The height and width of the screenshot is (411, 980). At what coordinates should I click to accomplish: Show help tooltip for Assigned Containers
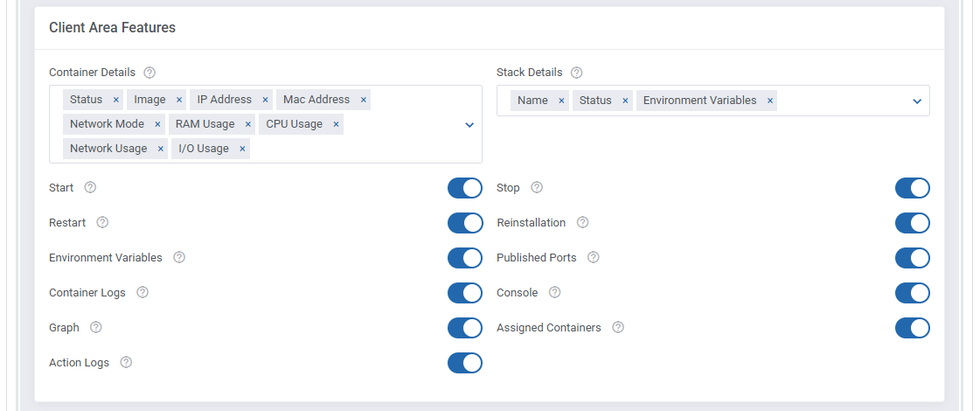pos(617,328)
